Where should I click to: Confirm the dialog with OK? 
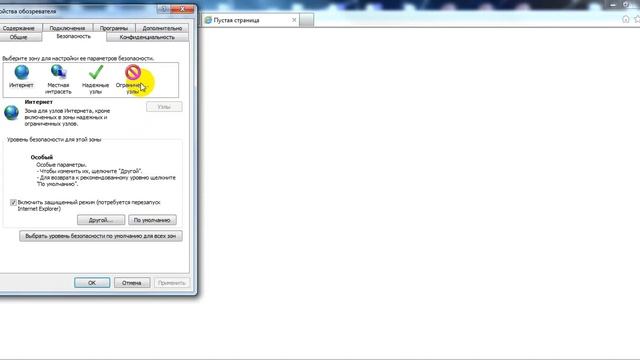pos(92,282)
